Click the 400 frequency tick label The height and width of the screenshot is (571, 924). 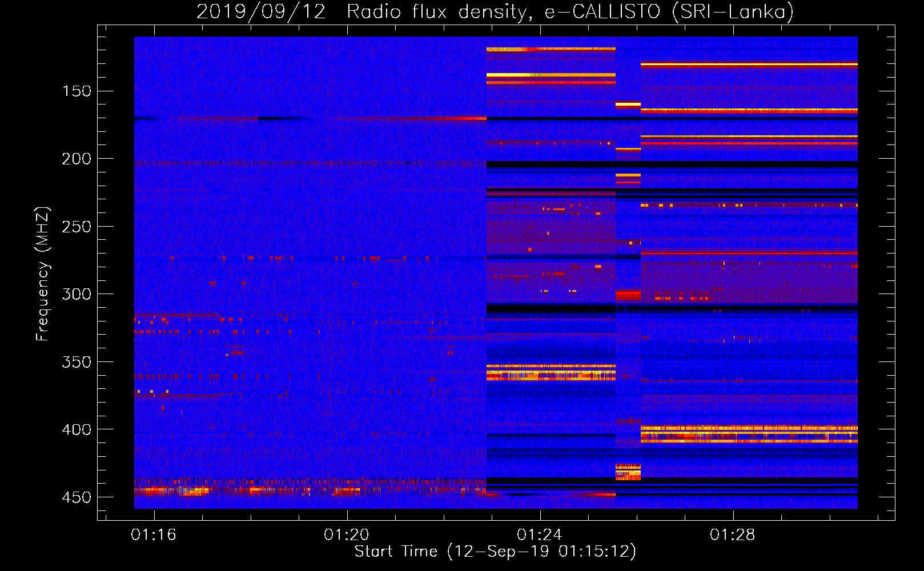click(x=77, y=429)
